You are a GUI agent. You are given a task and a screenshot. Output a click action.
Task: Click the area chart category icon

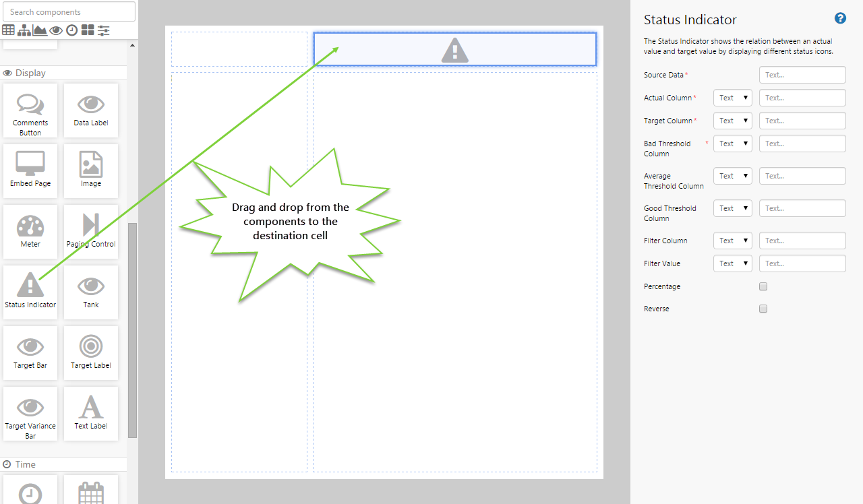(40, 30)
